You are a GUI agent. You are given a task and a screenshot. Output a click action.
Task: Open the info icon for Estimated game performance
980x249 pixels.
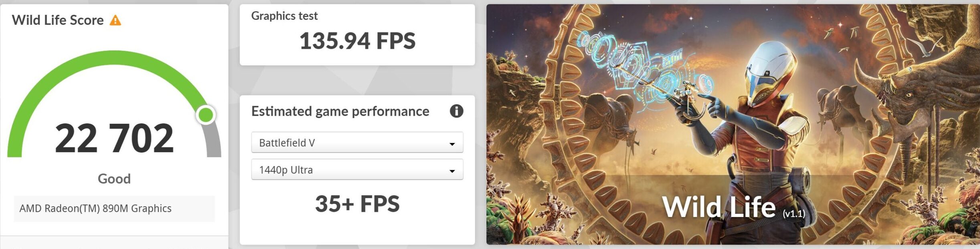456,111
